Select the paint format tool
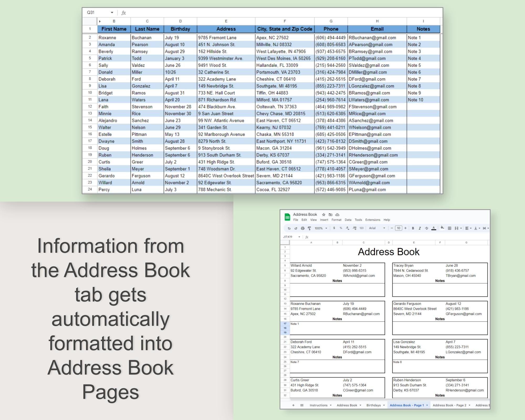 pyautogui.click(x=309, y=228)
